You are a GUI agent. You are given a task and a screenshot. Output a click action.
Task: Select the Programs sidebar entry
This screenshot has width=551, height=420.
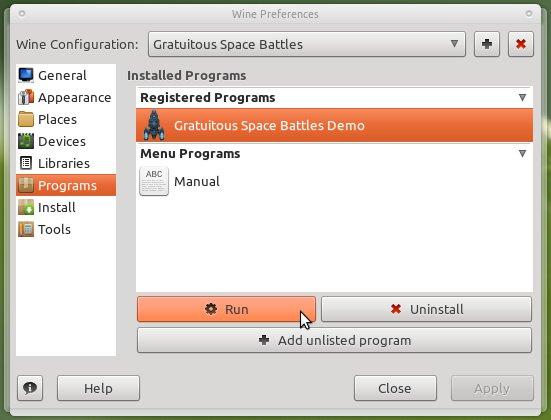click(66, 185)
